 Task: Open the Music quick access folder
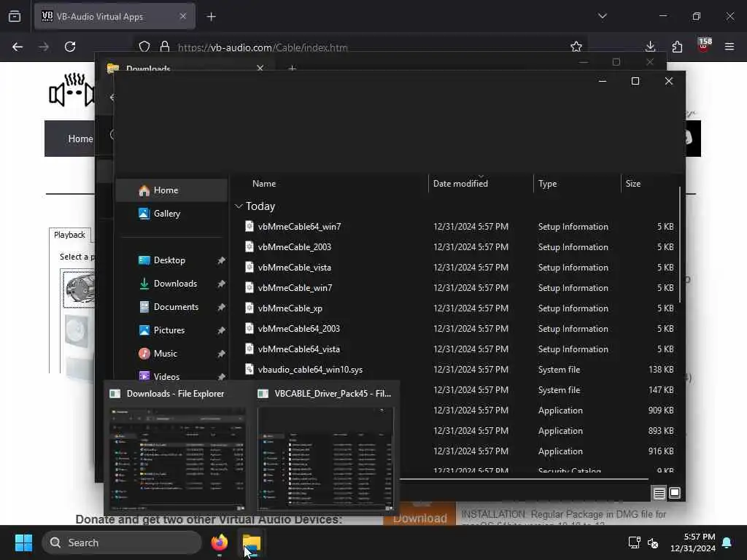165,354
